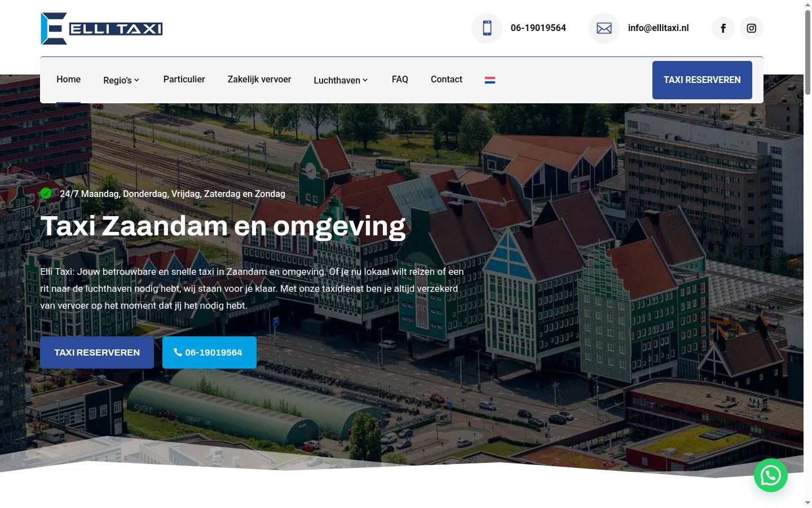
Task: Go to the Home menu item
Action: pyautogui.click(x=68, y=80)
